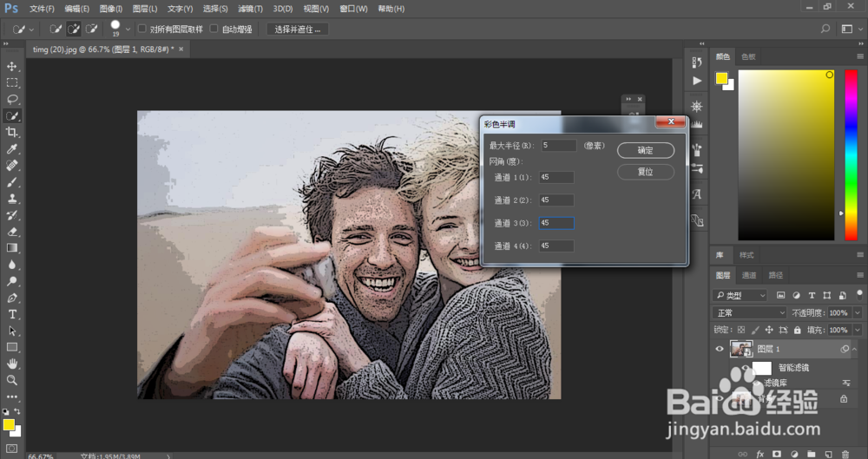Open tool preset picker dropdown
The height and width of the screenshot is (459, 868).
(31, 30)
